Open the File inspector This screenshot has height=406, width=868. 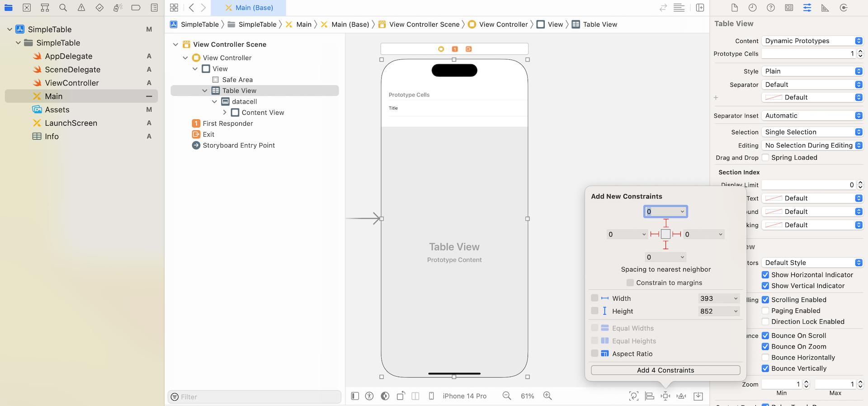[x=735, y=8]
